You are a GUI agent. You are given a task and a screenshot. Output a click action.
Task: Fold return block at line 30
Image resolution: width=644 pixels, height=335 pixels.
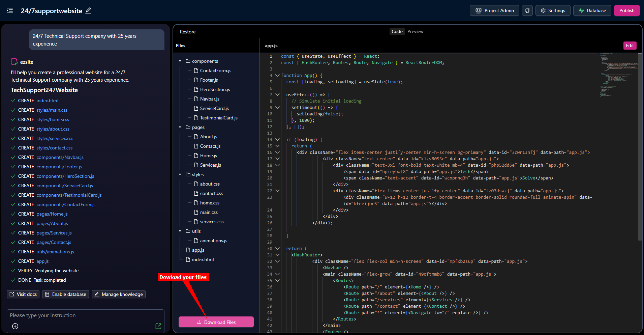point(277,249)
